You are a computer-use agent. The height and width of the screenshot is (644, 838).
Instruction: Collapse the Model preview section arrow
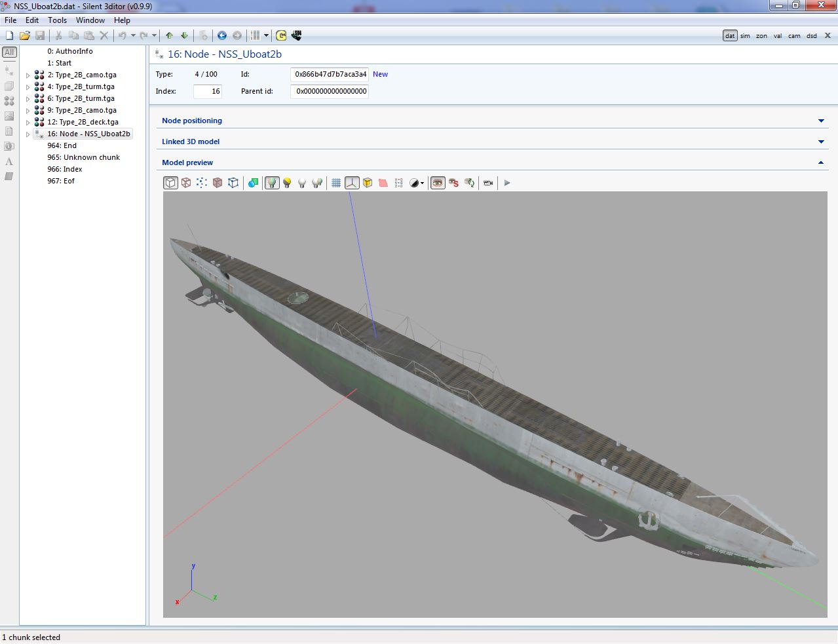821,162
